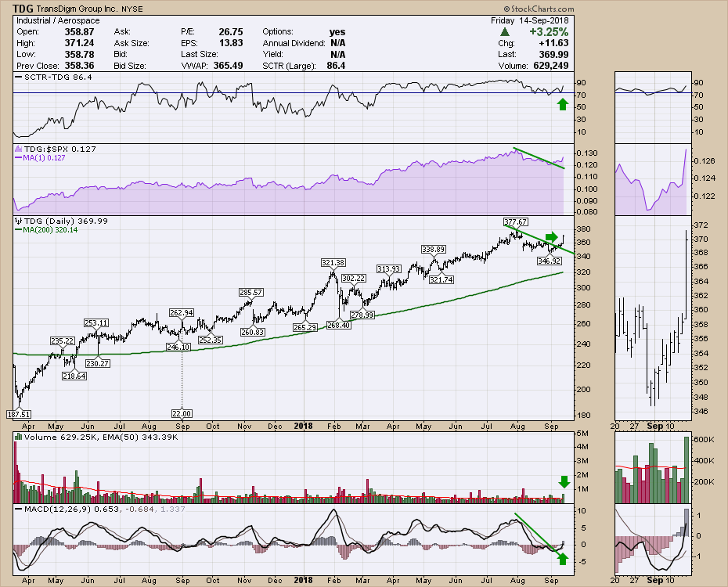Click the green up-triangle beside +3.25%
Image resolution: width=728 pixels, height=587 pixels.
tap(505, 32)
